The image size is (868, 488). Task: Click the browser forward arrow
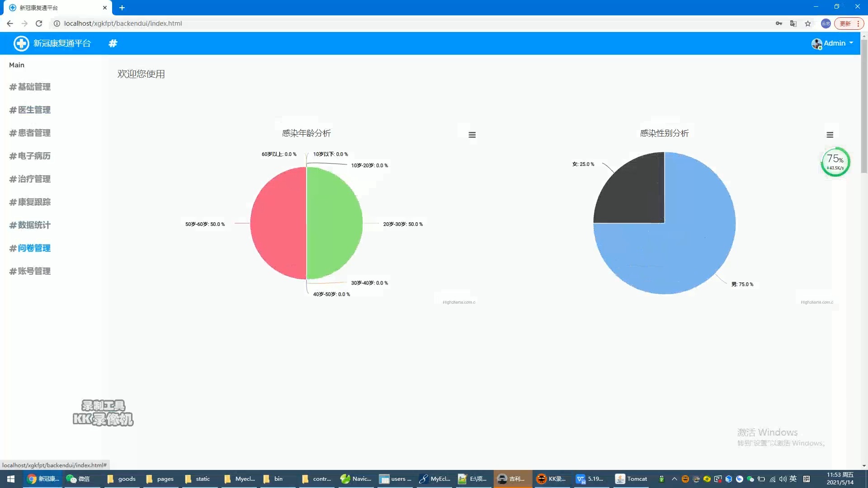coord(24,23)
